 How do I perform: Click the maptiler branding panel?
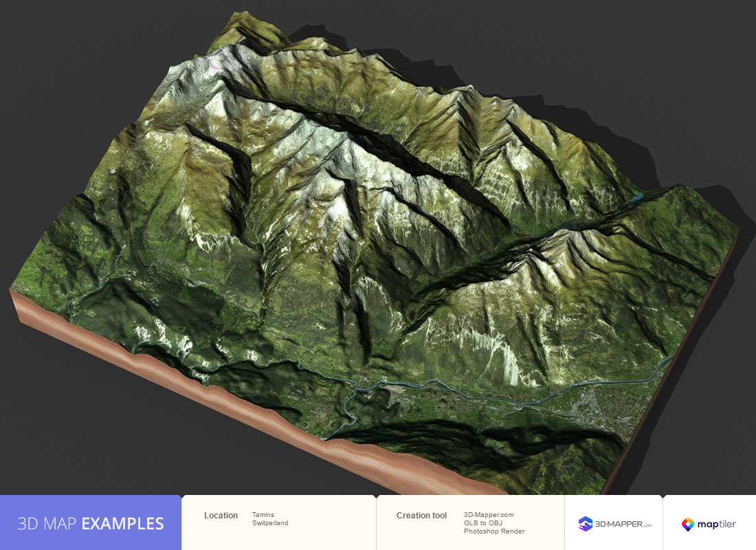708,524
